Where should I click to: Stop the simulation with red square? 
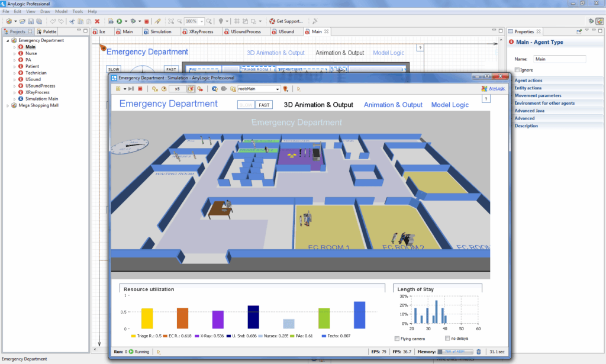pyautogui.click(x=140, y=89)
